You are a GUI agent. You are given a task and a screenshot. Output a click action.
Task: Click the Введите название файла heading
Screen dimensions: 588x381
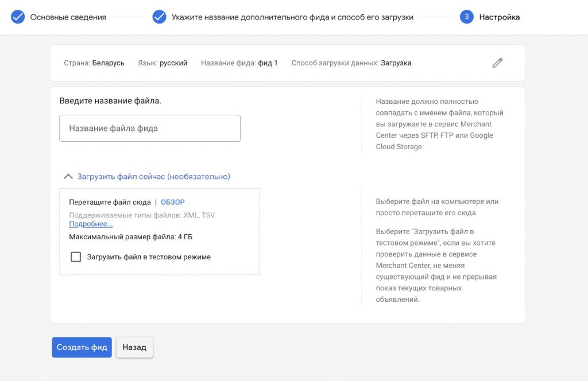[x=110, y=101]
